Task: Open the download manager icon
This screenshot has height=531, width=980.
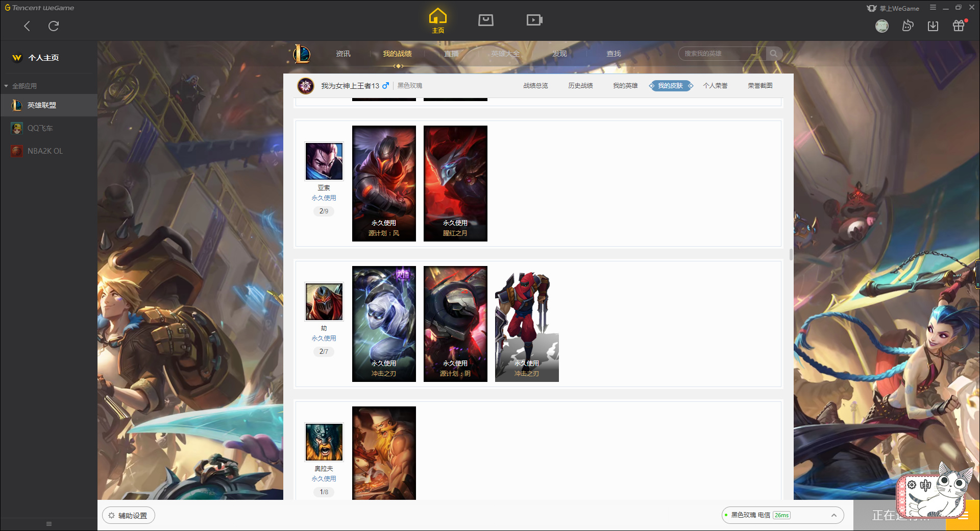Action: pyautogui.click(x=933, y=26)
